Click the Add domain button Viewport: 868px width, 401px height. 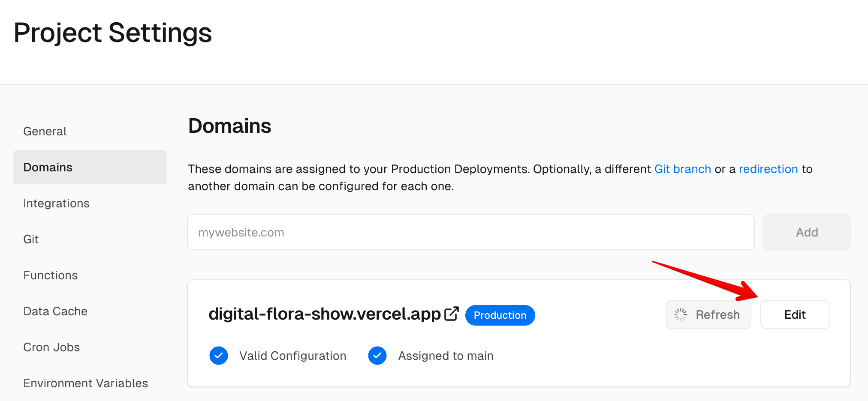[807, 232]
